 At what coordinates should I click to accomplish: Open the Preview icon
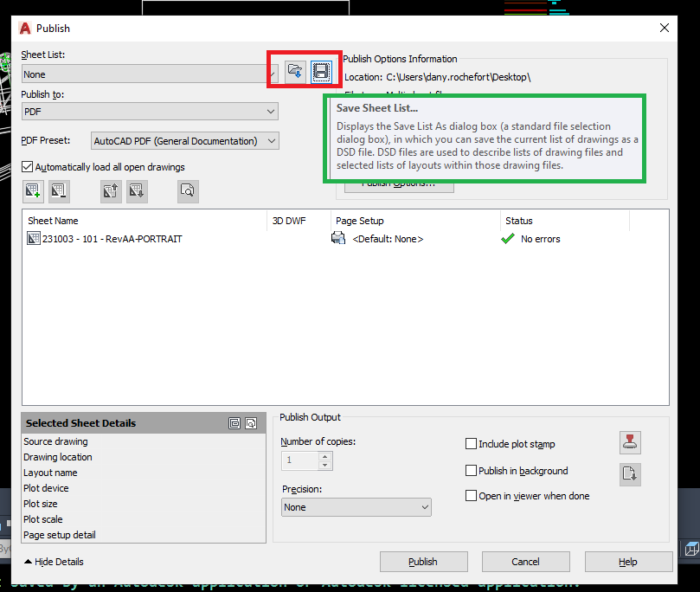click(x=189, y=191)
